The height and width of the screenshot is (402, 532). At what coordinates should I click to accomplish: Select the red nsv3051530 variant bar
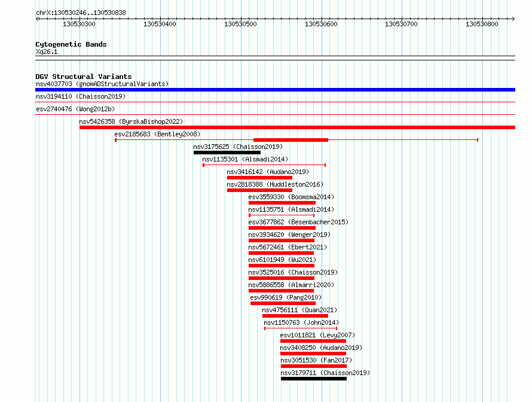tap(314, 366)
